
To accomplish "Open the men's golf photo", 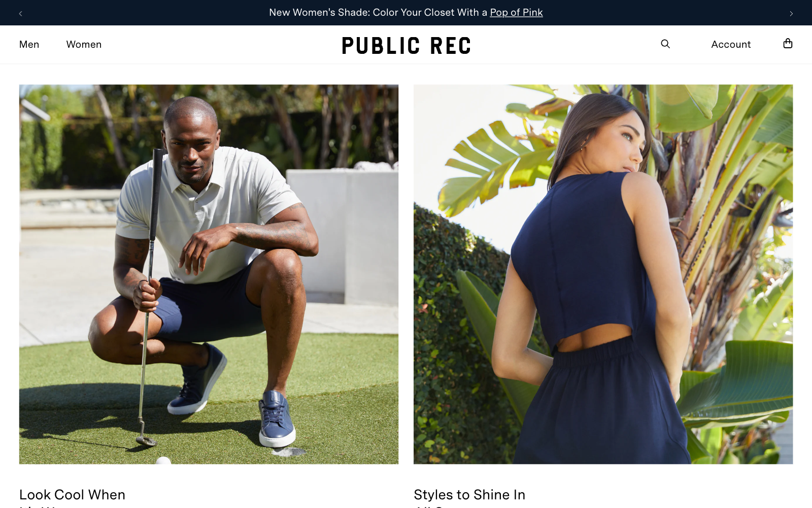I will tap(209, 274).
